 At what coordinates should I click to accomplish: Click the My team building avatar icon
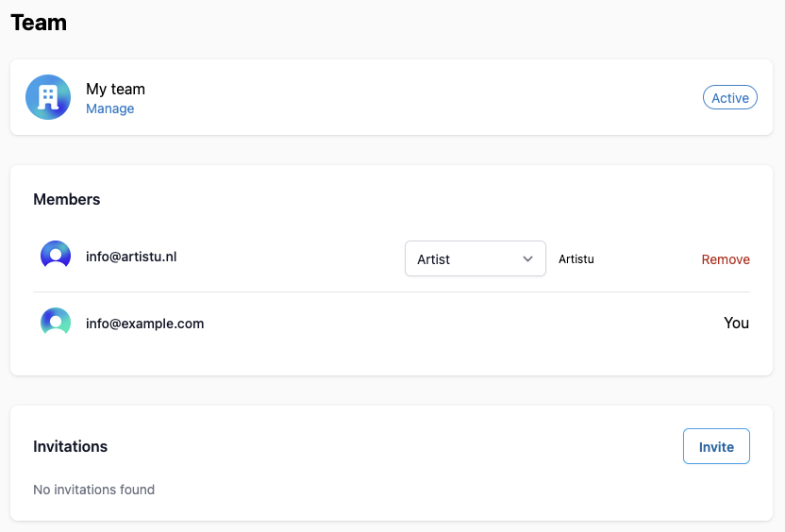tap(48, 97)
